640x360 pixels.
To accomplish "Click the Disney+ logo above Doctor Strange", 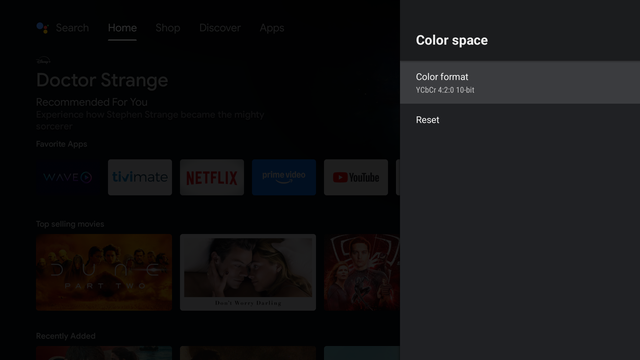I will [x=43, y=61].
